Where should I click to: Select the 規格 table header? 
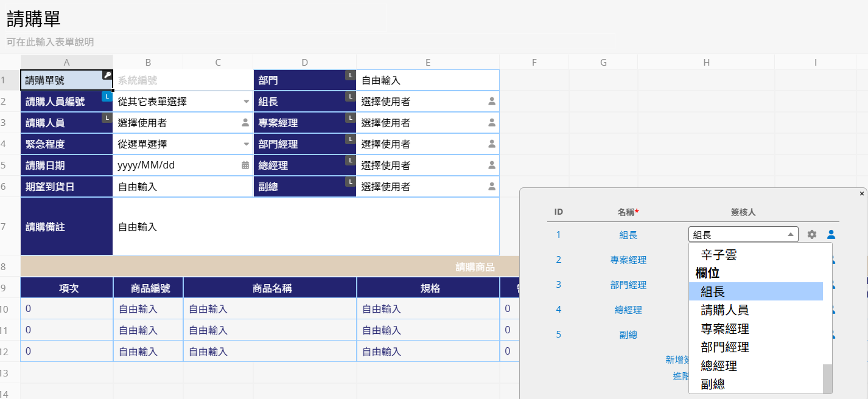click(428, 288)
